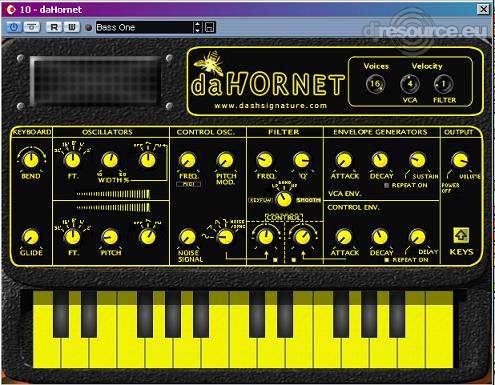Step to the previous preset with the up arrow

point(197,24)
